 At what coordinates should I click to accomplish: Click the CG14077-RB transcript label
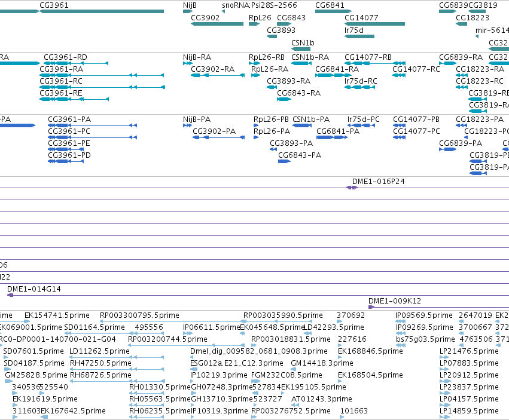pos(368,57)
